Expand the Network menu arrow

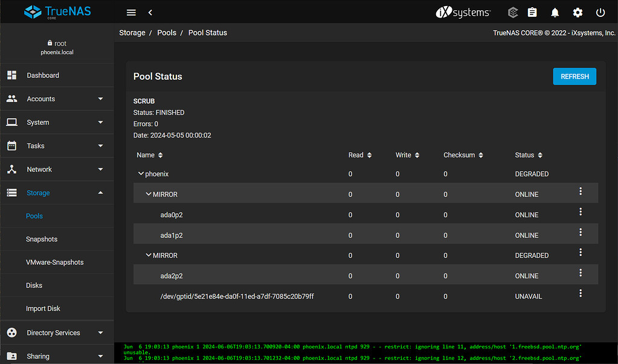100,170
